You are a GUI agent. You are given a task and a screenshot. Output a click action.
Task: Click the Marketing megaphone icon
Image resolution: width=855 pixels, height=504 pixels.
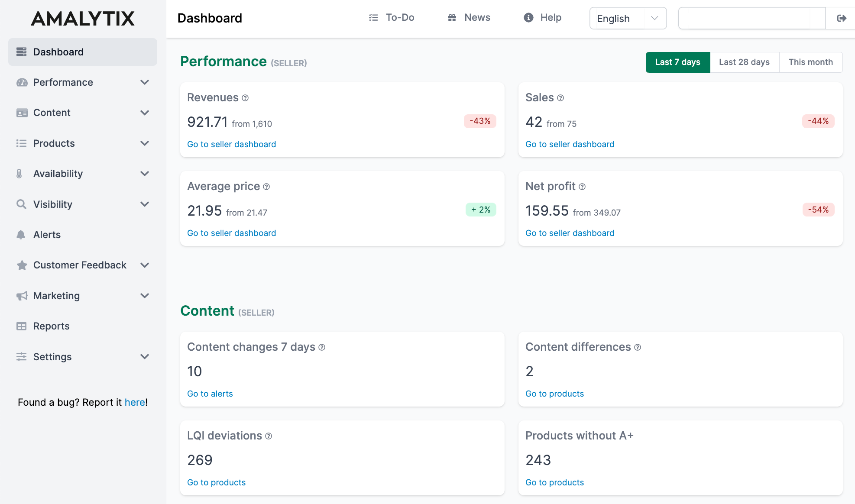[x=22, y=296]
